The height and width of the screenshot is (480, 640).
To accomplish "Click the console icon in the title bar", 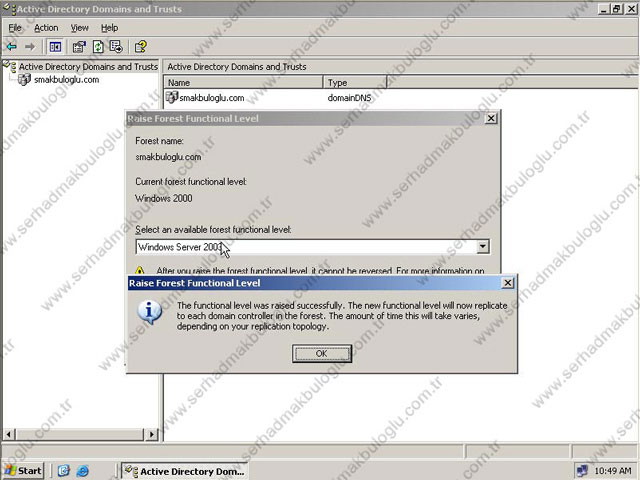I will click(9, 8).
